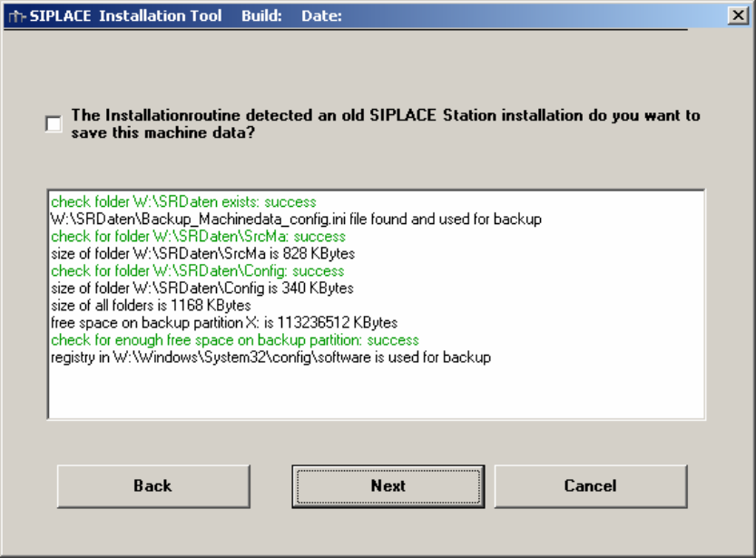Select line 'check for folder W:\SRDaten\SrcMa: success'

pos(198,237)
